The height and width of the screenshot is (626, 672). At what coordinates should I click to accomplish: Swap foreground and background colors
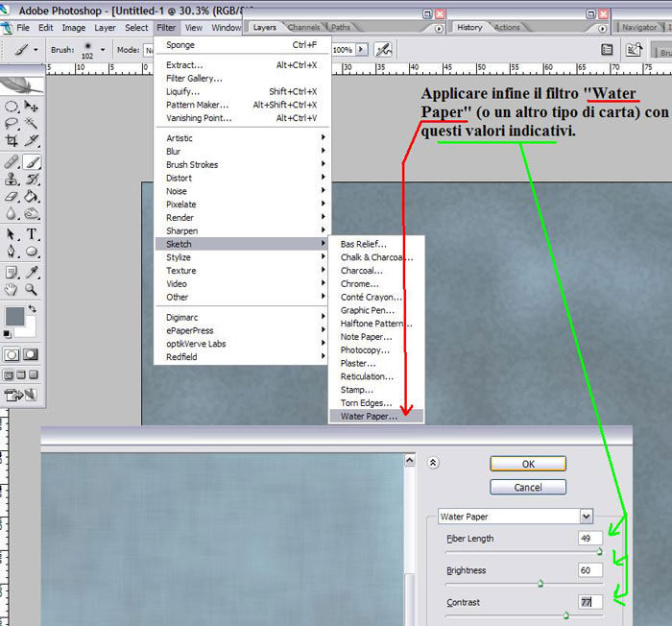33,309
